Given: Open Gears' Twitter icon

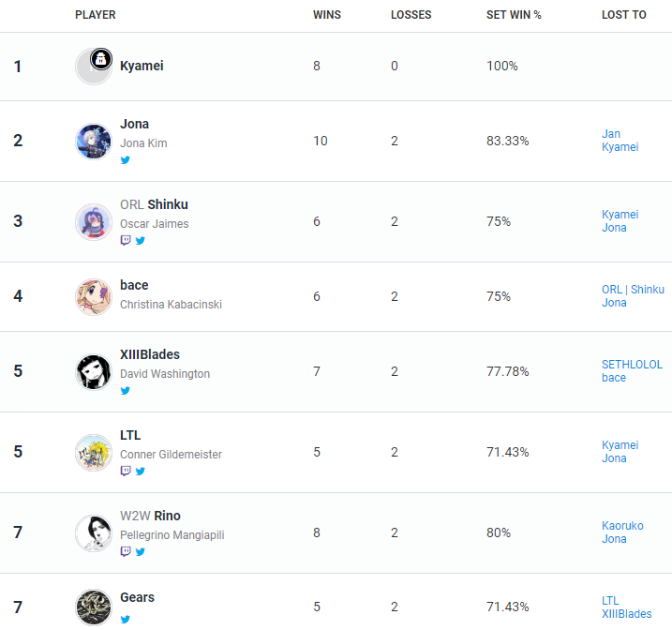Looking at the screenshot, I should pos(126,620).
